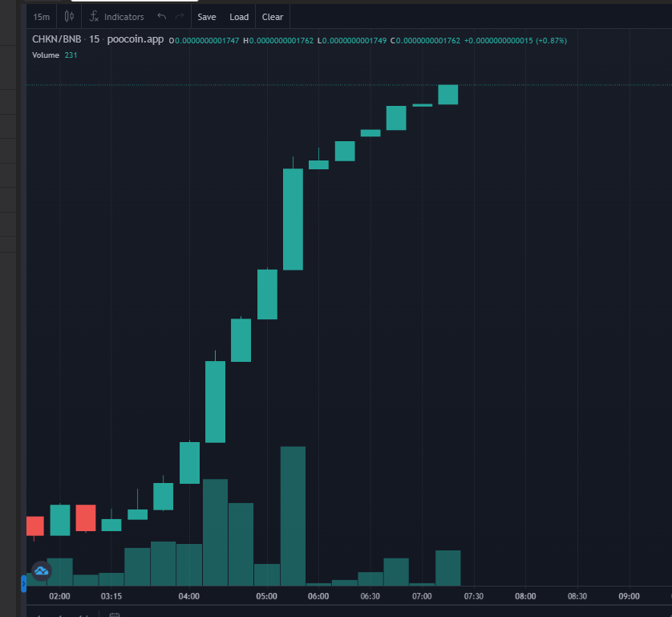Select the tallest volume bar
672x617 pixels.
(293, 516)
